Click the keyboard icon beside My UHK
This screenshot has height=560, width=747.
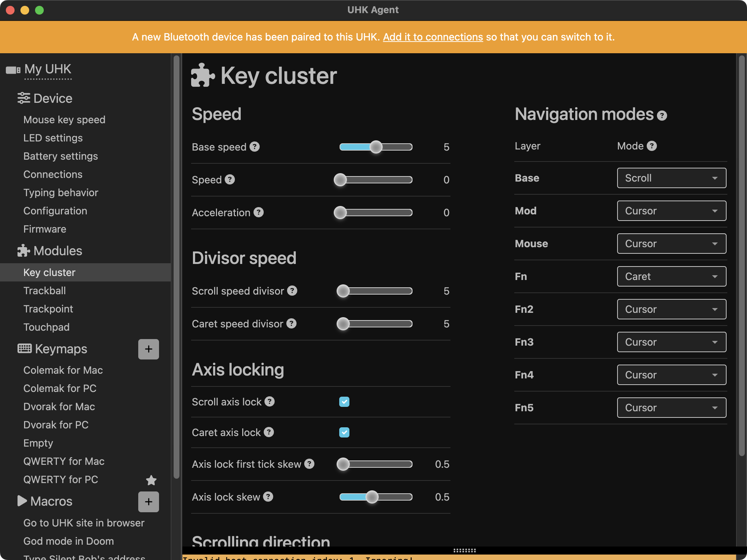12,69
